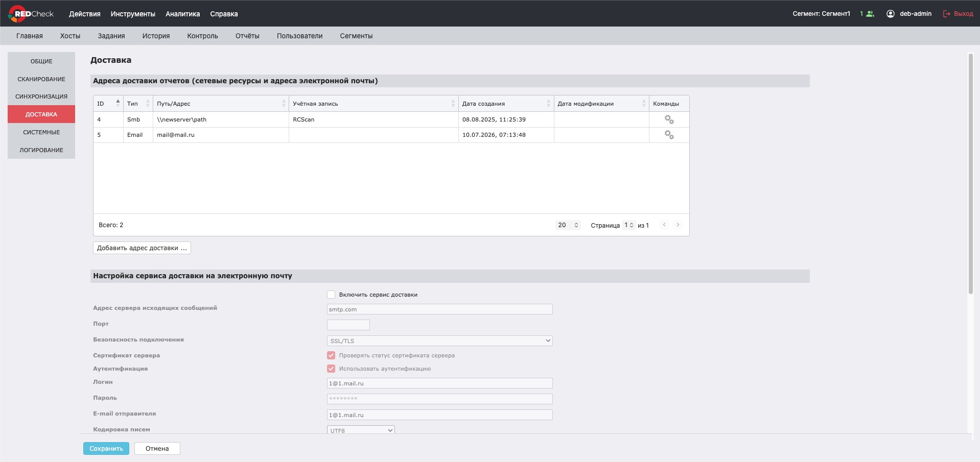980x462 pixels.
Task: Click the Всего: 2 total label
Action: (111, 225)
